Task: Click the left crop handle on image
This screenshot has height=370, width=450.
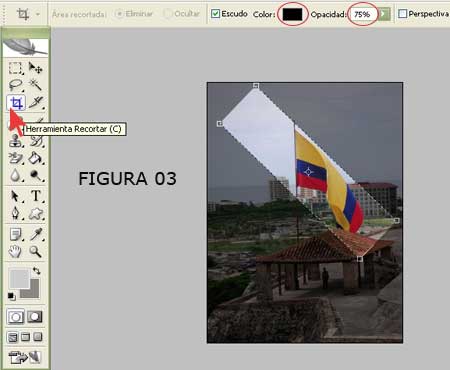Action: pyautogui.click(x=220, y=124)
